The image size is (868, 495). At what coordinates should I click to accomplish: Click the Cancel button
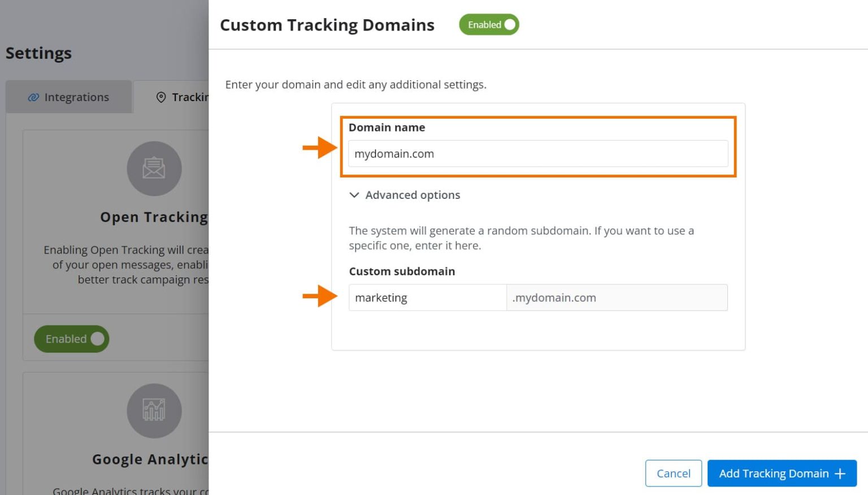click(673, 474)
